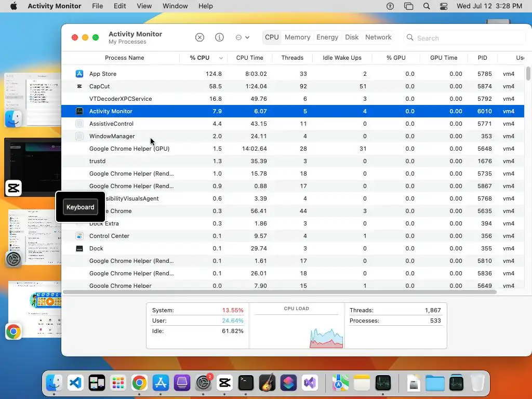Image resolution: width=532 pixels, height=399 pixels.
Task: Sort by GPU Time column header
Action: tap(444, 58)
